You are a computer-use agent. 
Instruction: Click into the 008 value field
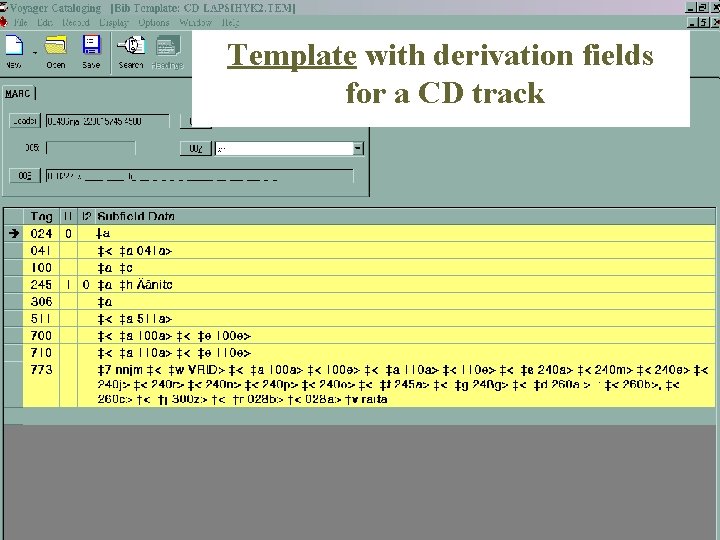pos(200,176)
